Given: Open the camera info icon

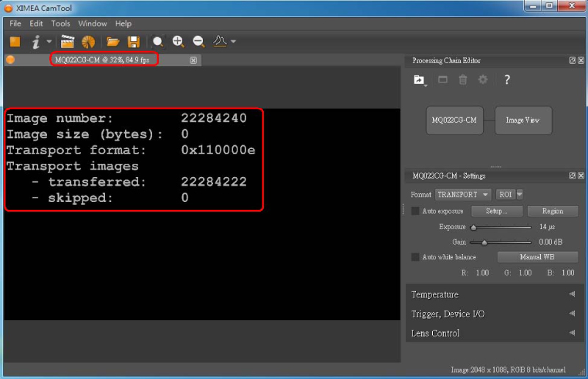Looking at the screenshot, I should pyautogui.click(x=35, y=42).
